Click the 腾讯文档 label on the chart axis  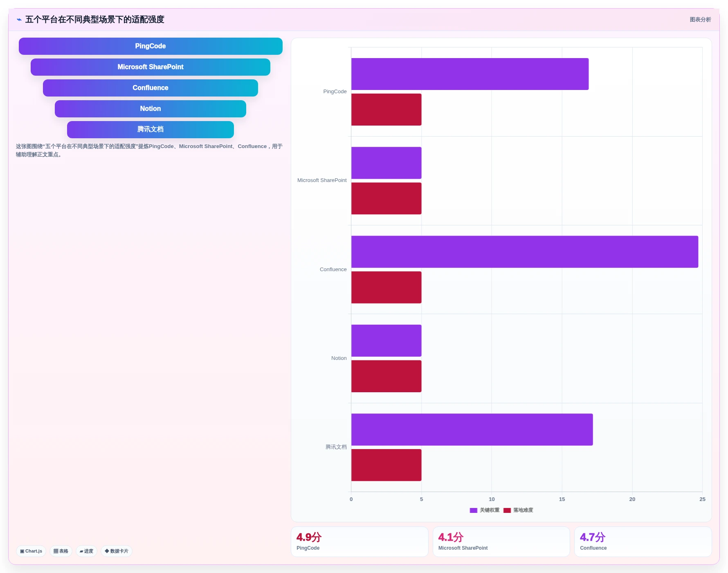(x=336, y=447)
